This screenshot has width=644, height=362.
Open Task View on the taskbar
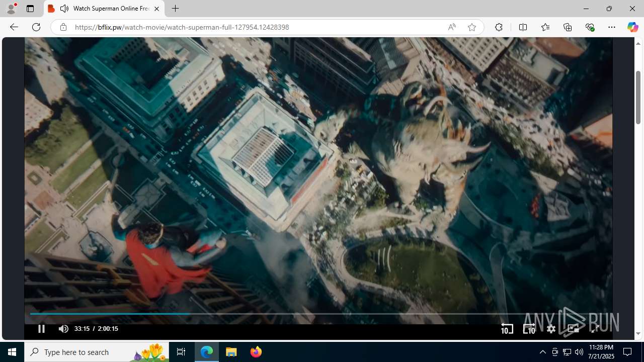pos(181,352)
